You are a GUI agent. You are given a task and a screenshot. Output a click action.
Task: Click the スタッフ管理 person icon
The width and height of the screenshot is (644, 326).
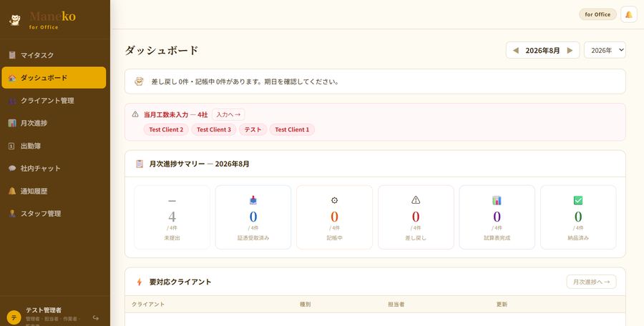click(12, 214)
